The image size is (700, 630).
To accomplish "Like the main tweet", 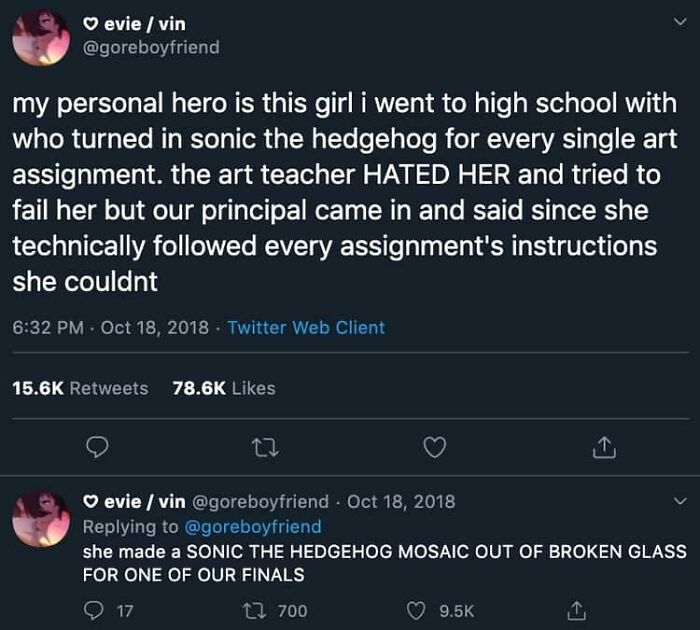I will point(433,448).
